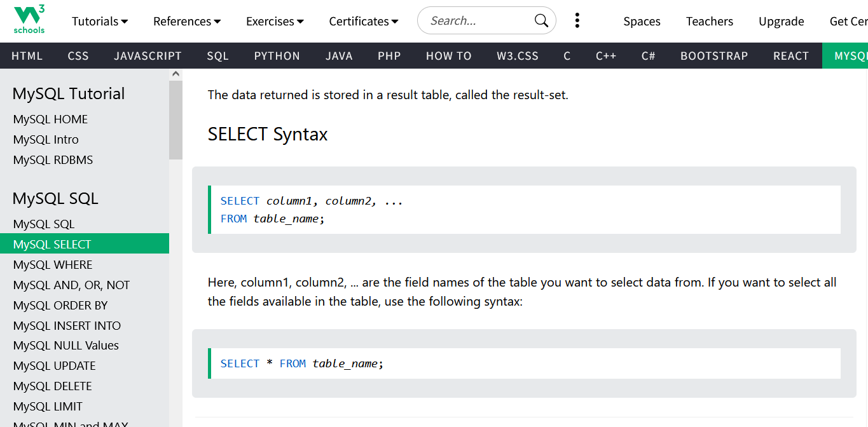Select PYTHON in the top navbar
Viewport: 868px width, 427px height.
(x=277, y=56)
